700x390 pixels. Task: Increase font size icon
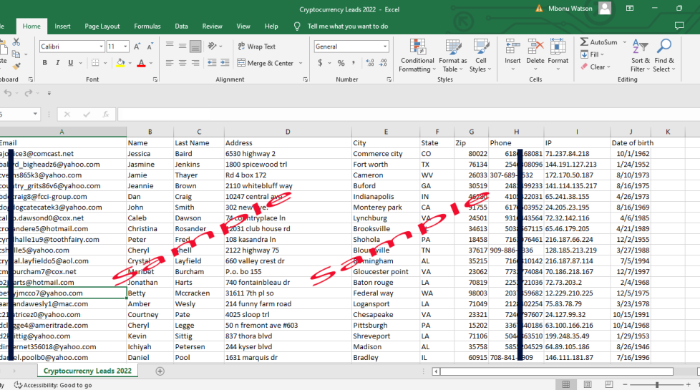tap(137, 46)
